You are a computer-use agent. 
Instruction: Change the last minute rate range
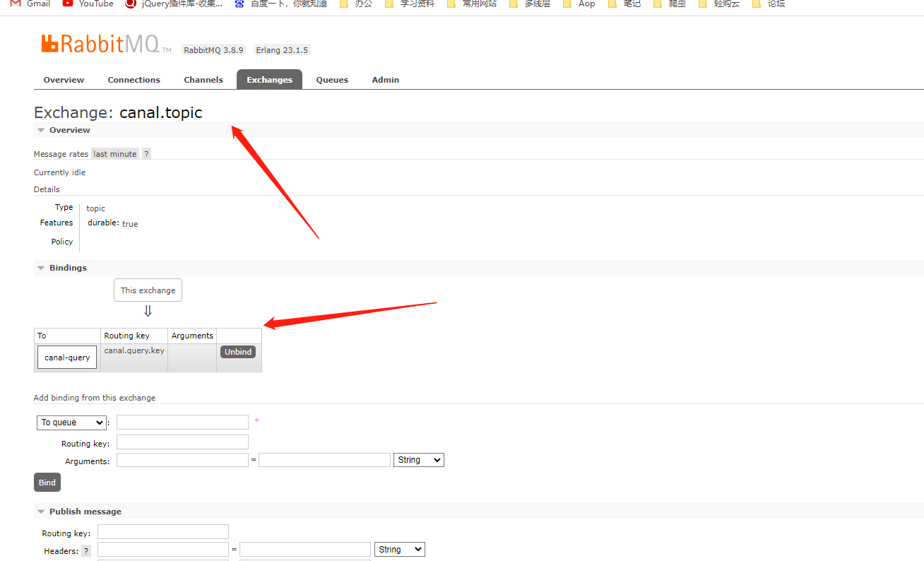pyautogui.click(x=115, y=154)
